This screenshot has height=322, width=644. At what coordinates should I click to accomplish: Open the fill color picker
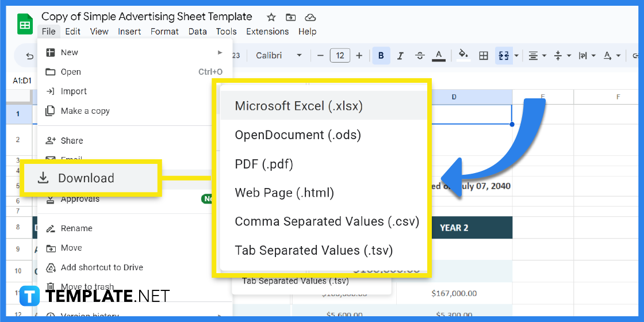[463, 55]
